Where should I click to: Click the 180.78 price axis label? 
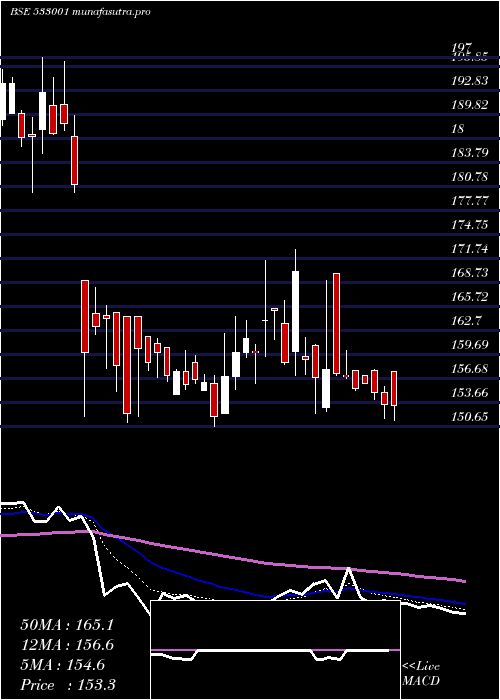pos(470,177)
